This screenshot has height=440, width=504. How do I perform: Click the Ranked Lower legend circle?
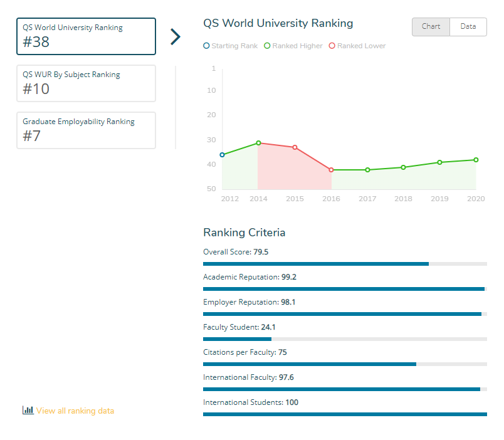pyautogui.click(x=332, y=46)
